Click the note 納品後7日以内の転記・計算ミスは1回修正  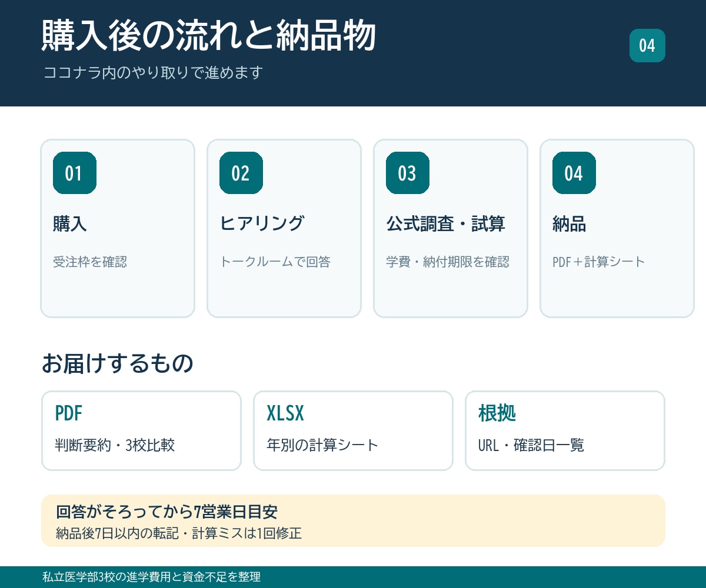tap(179, 534)
